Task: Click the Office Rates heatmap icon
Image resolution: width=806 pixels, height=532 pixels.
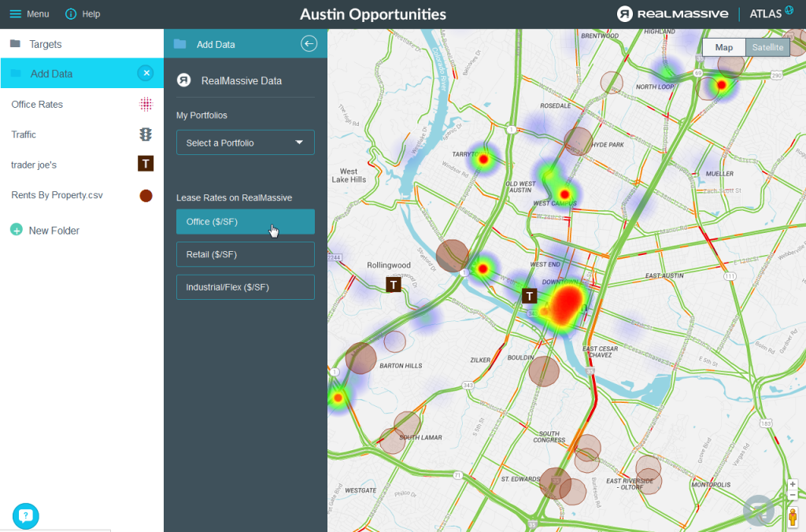Action: tap(146, 104)
